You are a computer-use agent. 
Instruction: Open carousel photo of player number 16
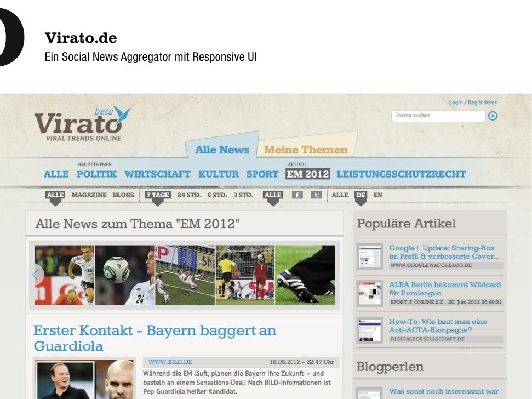point(65,275)
